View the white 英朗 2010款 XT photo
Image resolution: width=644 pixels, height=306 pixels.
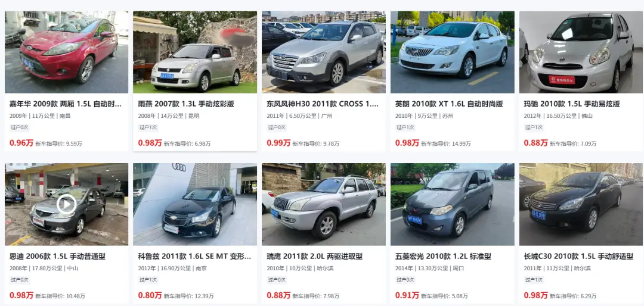[x=452, y=52]
